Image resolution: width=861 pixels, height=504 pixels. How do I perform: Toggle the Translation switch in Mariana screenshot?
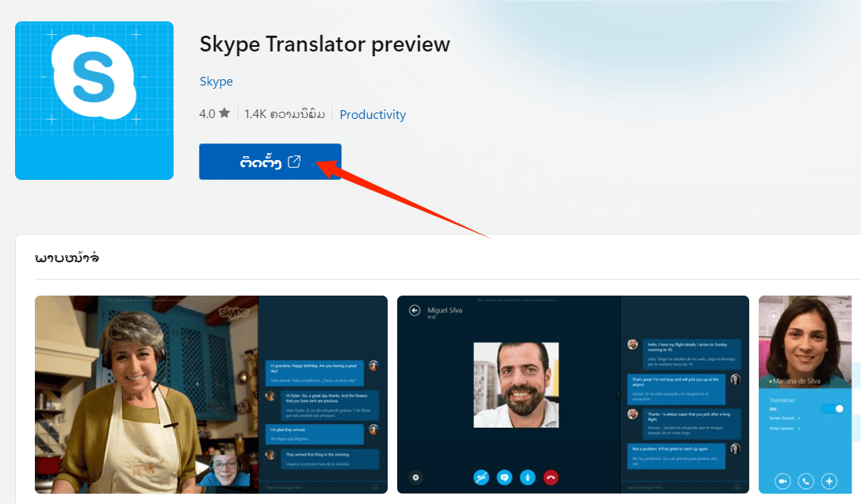pyautogui.click(x=832, y=408)
